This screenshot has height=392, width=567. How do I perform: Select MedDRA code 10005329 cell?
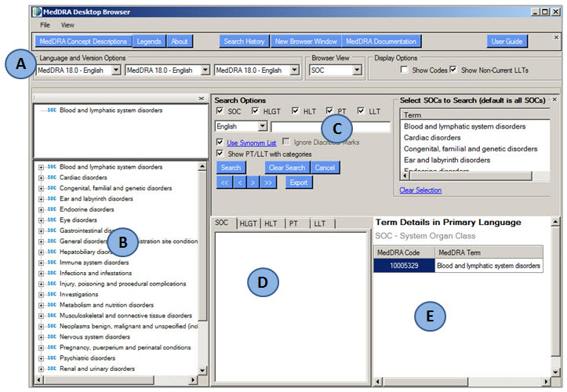404,266
